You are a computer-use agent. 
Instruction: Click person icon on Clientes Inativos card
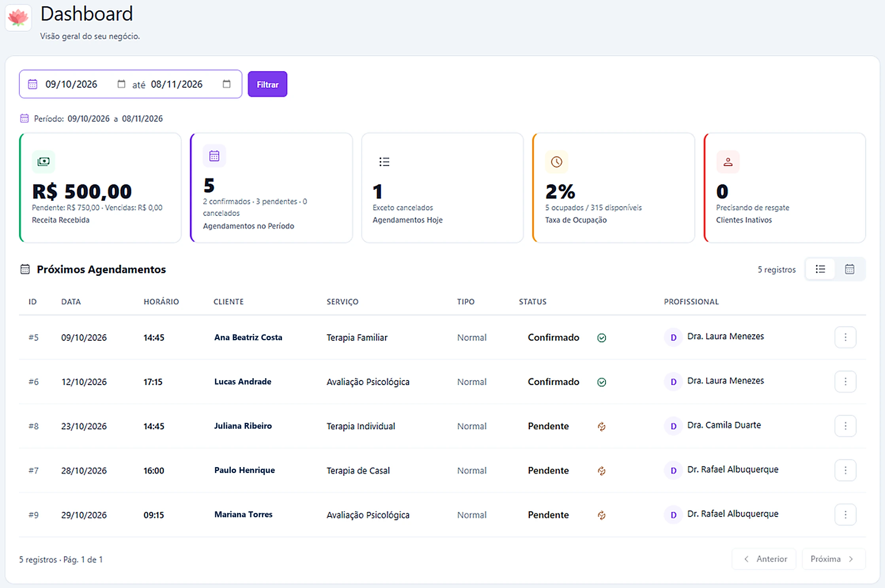point(728,162)
